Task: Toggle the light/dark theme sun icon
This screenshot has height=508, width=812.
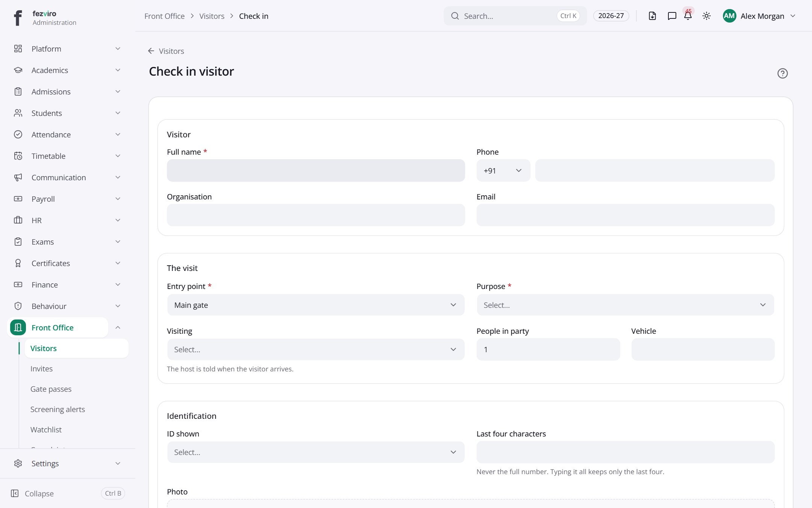Action: [706, 16]
